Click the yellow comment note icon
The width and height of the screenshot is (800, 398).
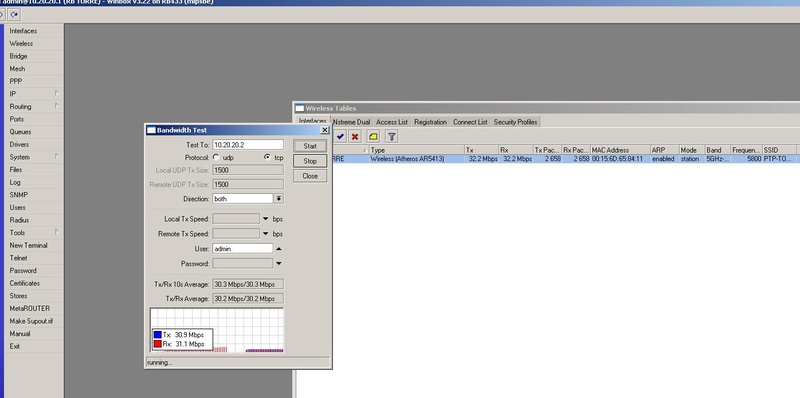(x=373, y=137)
